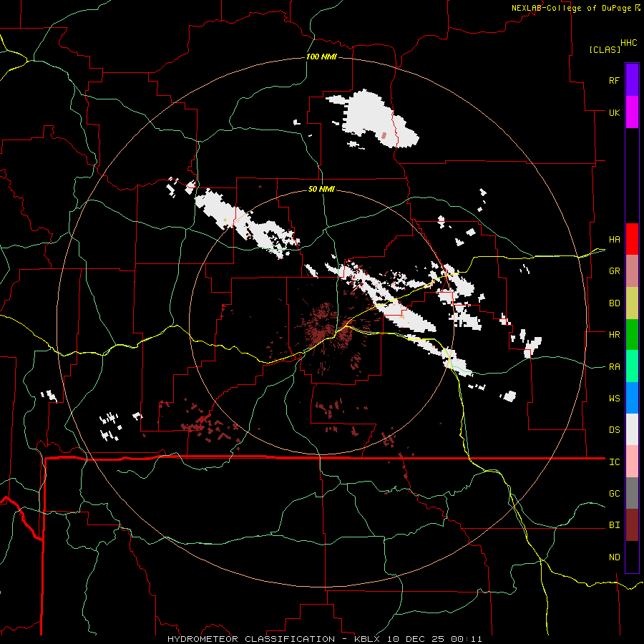The width and height of the screenshot is (644, 644).
Task: Click the BD legend label
Action: 614,303
